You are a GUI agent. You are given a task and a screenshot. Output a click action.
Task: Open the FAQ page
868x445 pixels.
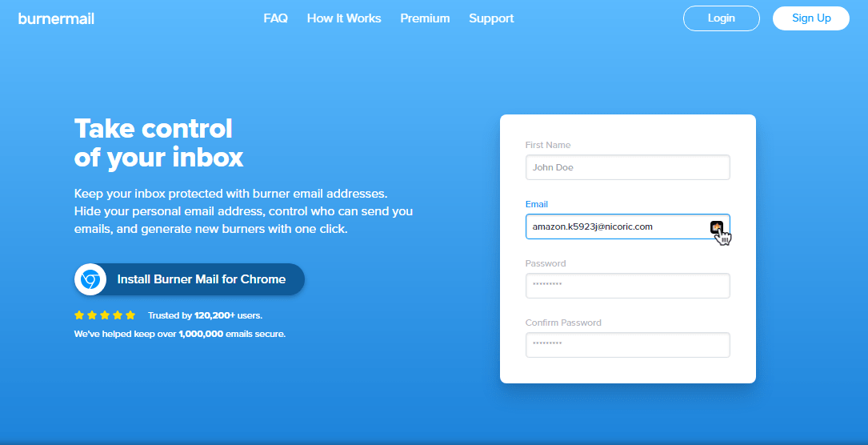(x=276, y=18)
